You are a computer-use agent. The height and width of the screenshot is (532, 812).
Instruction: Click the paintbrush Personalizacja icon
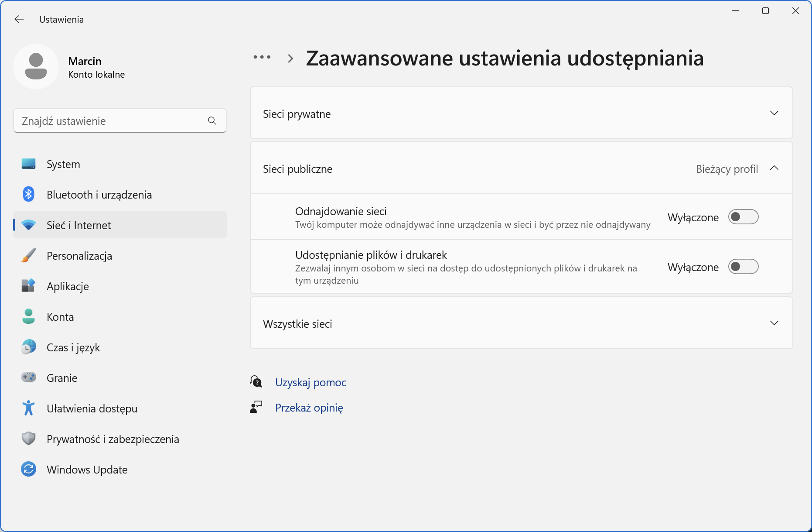[x=29, y=256]
